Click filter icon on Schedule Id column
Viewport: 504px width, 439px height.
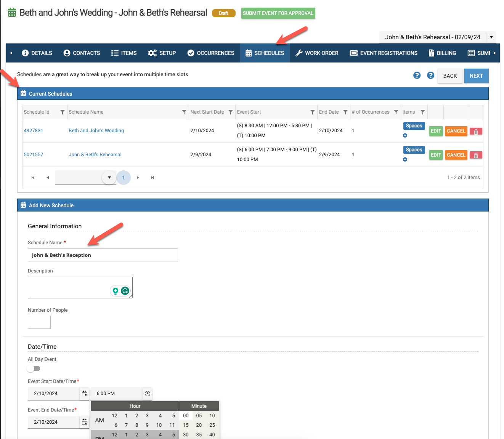(x=63, y=112)
